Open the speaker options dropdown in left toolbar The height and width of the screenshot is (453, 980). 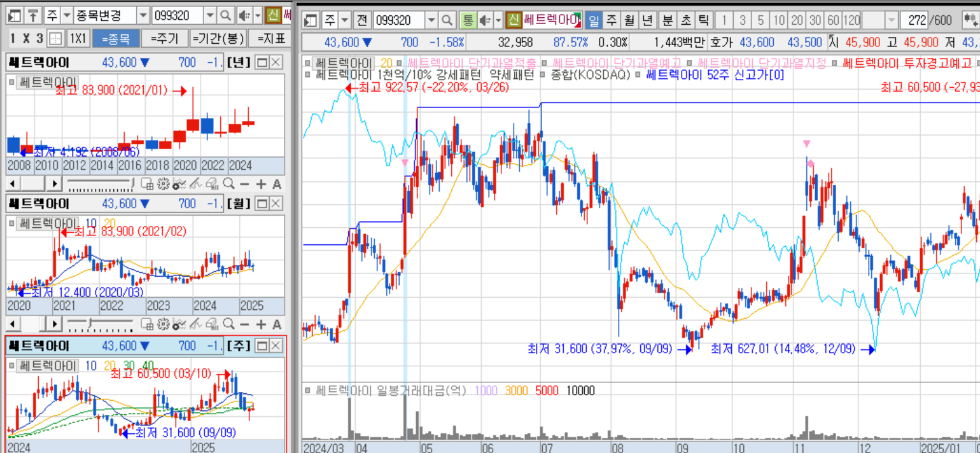click(257, 15)
